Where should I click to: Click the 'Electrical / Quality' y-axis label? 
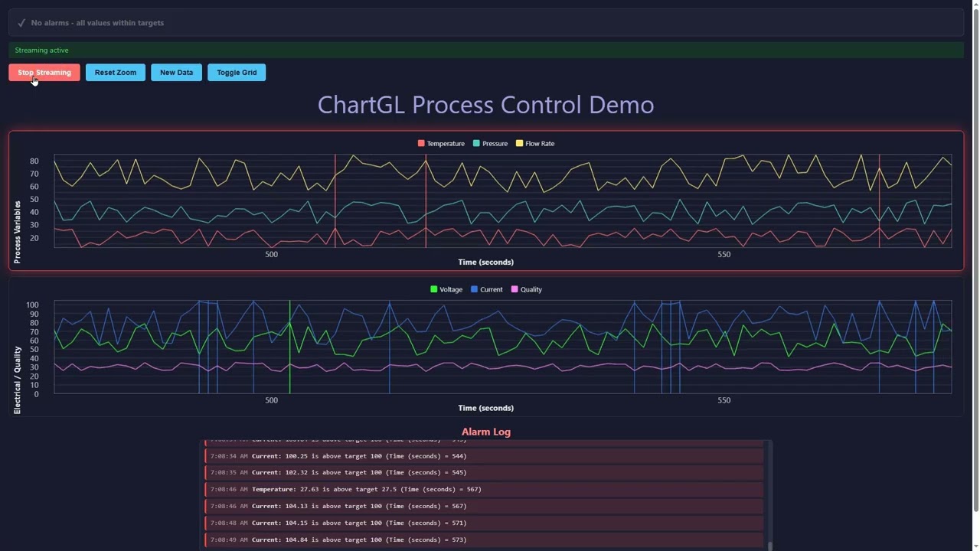[x=18, y=380]
